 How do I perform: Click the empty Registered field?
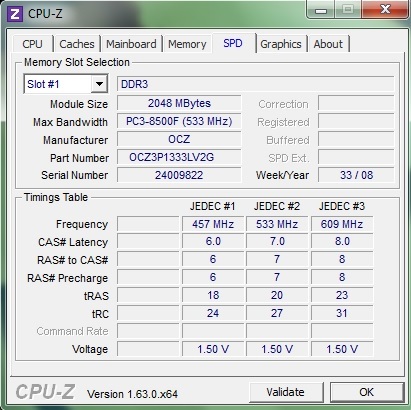point(356,121)
